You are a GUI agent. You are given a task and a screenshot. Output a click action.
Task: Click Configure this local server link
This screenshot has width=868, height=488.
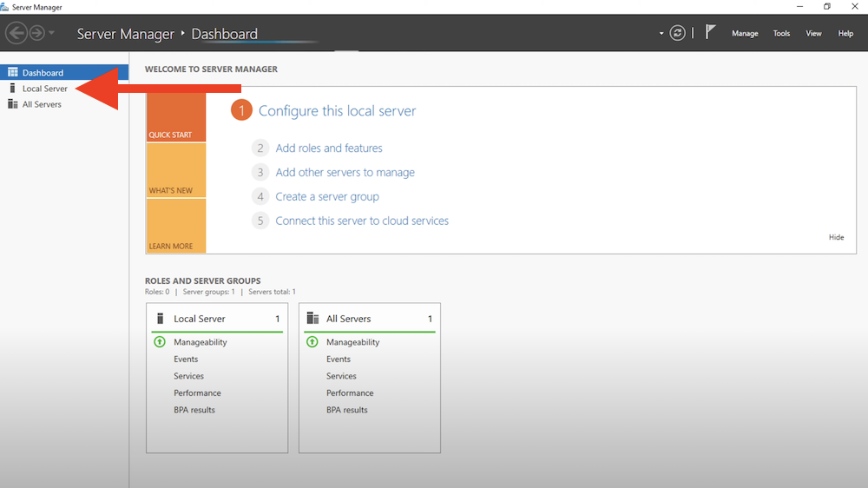(337, 111)
